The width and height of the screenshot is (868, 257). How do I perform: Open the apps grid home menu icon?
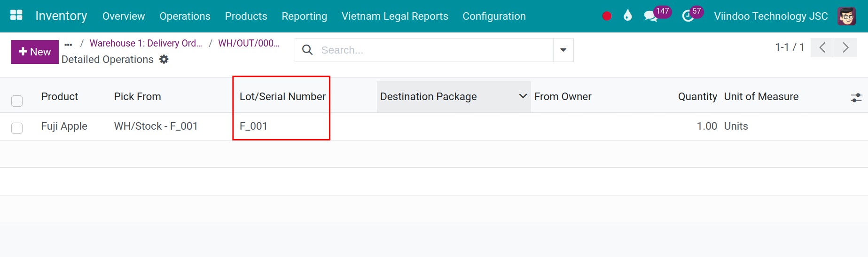(16, 15)
